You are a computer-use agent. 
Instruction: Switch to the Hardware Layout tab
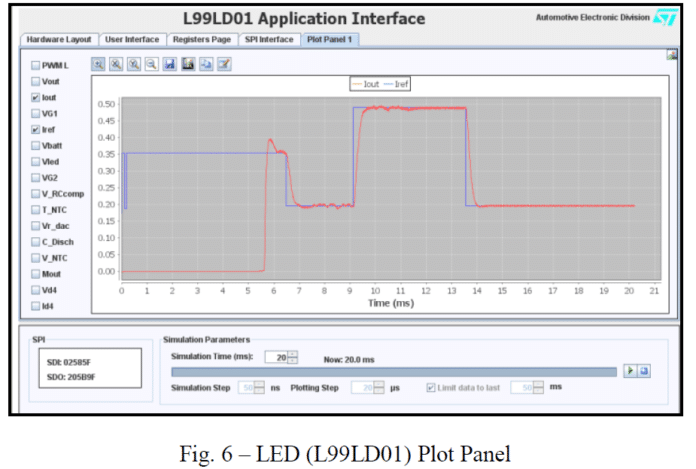point(58,39)
